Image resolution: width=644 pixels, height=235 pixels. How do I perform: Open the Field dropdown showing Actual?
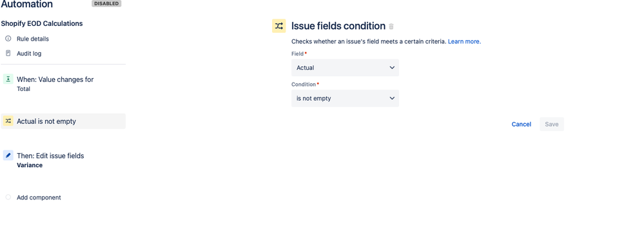tap(345, 68)
